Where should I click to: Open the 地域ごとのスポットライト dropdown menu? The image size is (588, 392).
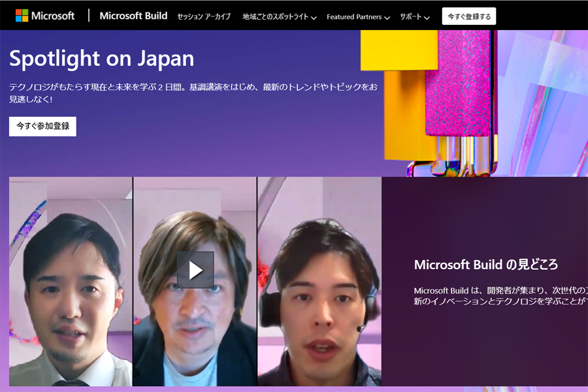[x=274, y=18]
